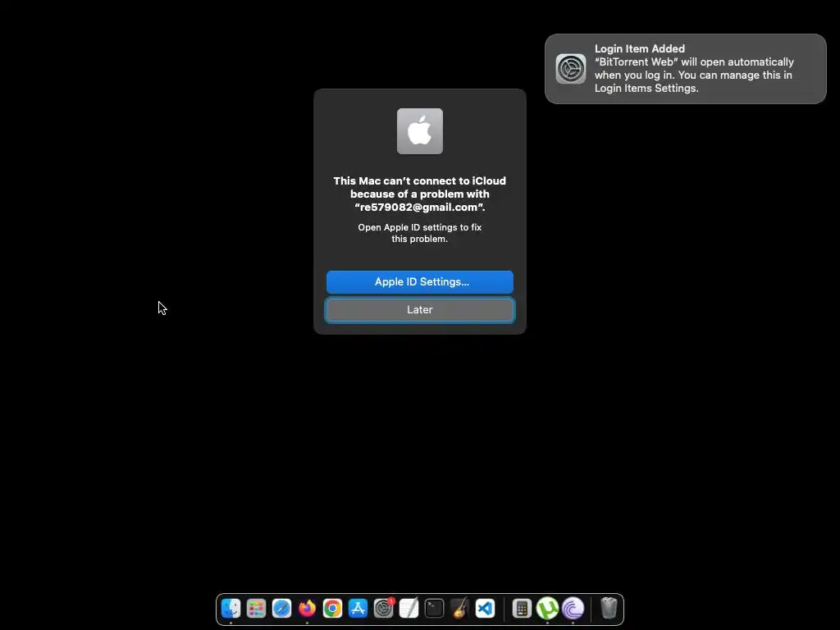Open Finder from the dock
Viewport: 840px width, 630px height.
click(x=231, y=608)
